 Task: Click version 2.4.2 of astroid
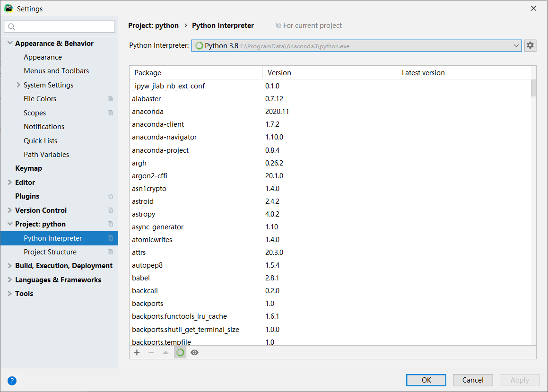[272, 201]
